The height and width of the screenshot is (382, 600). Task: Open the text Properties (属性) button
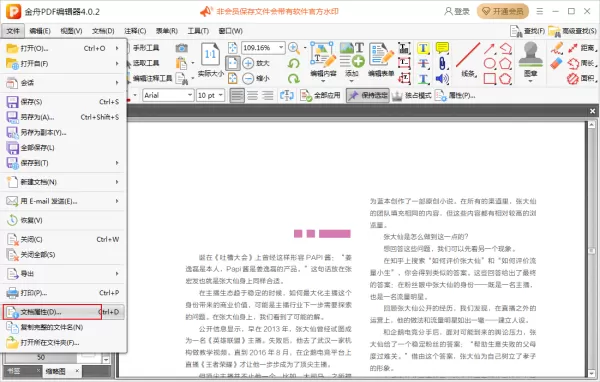(455, 95)
